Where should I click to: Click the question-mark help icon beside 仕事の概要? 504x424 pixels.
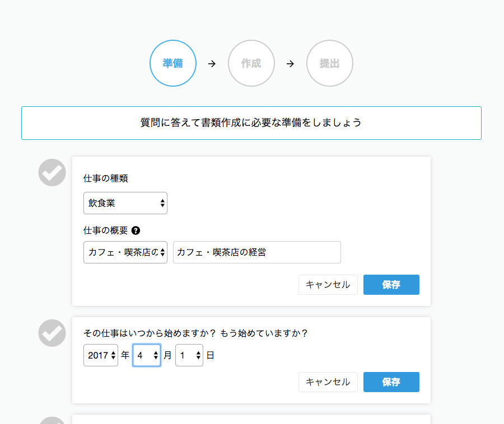136,230
